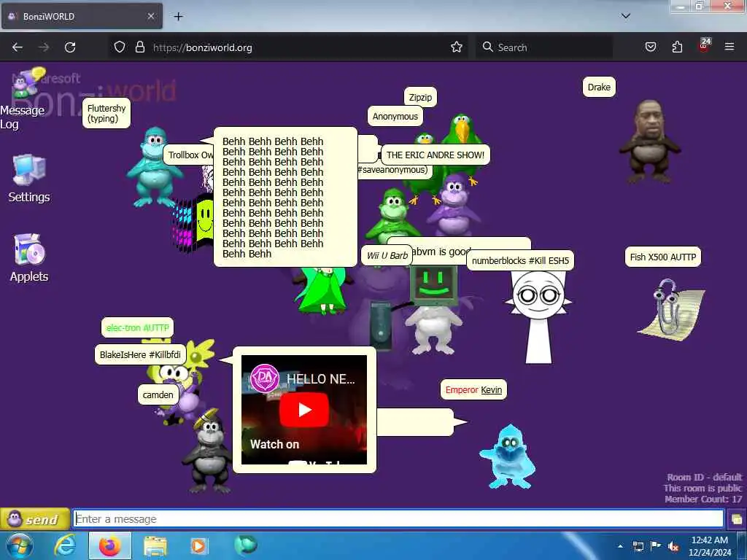Show hidden system tray icons

tap(621, 546)
